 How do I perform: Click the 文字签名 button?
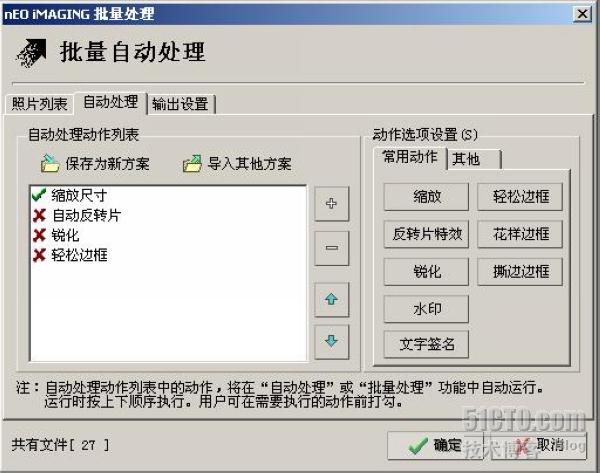click(x=426, y=344)
